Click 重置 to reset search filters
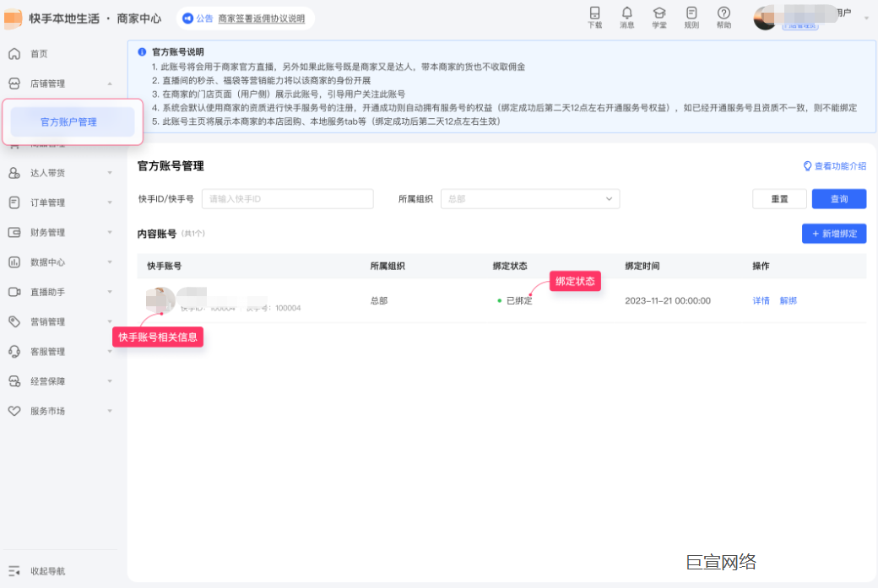This screenshot has height=588, width=878. [x=779, y=198]
